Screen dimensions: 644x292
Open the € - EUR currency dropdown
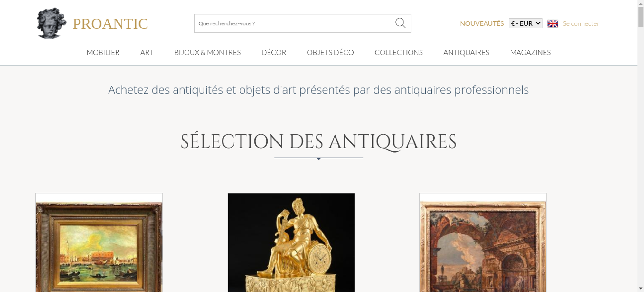coord(526,23)
